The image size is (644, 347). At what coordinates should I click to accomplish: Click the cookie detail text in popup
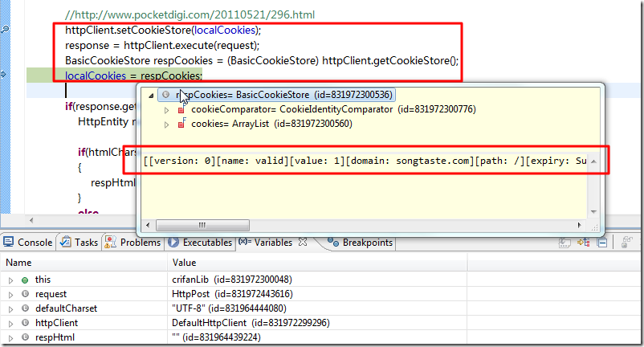[x=365, y=161]
